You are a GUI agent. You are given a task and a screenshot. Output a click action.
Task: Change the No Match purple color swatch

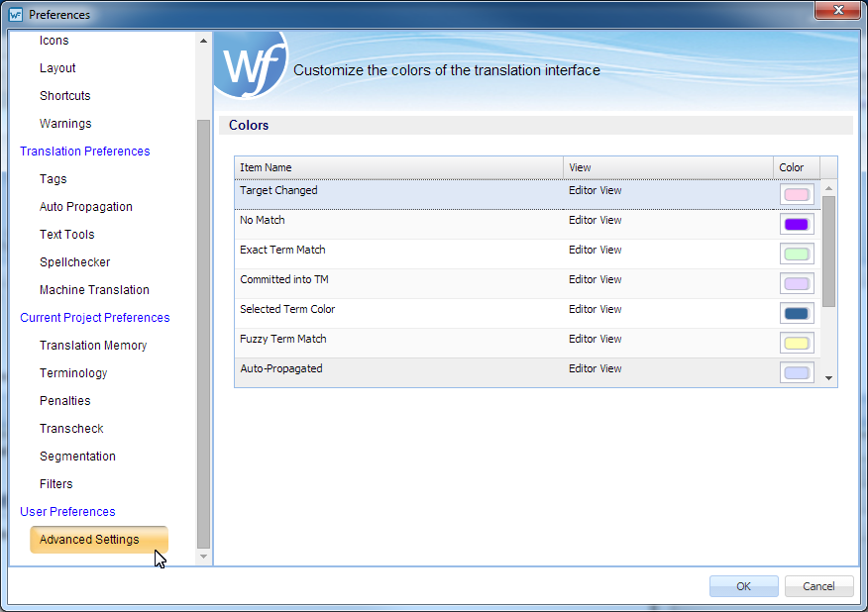tap(797, 225)
